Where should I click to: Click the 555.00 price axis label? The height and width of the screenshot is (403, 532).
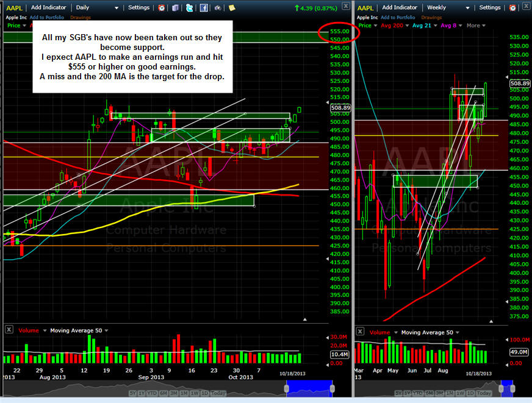[x=340, y=31]
